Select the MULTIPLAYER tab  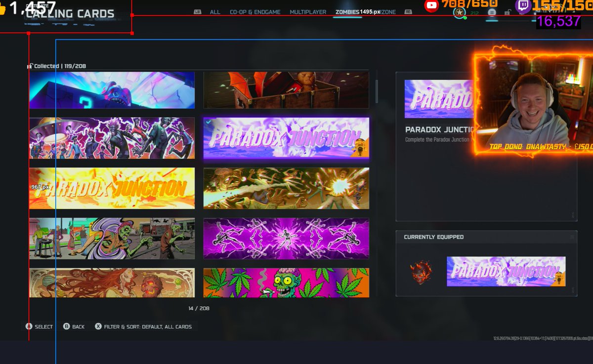pos(308,12)
